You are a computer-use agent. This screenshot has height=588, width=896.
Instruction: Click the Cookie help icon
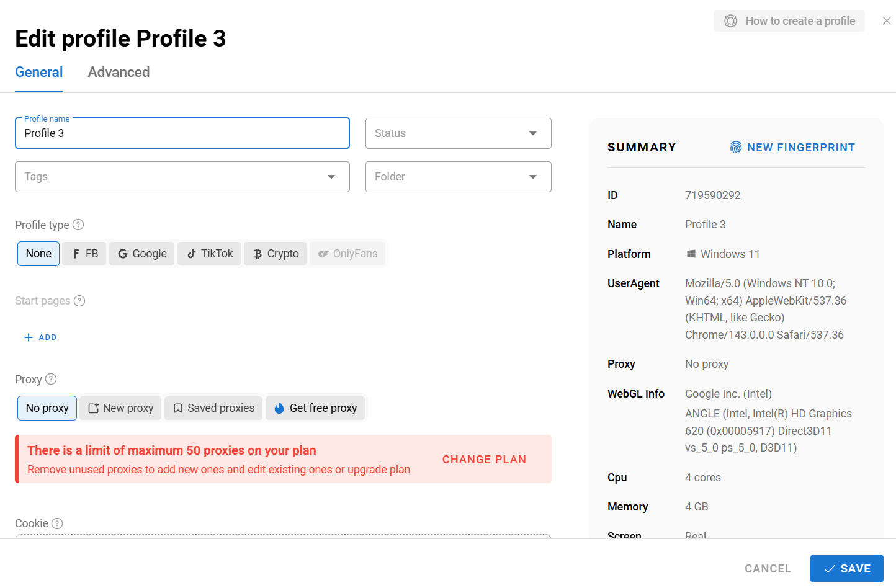(57, 523)
